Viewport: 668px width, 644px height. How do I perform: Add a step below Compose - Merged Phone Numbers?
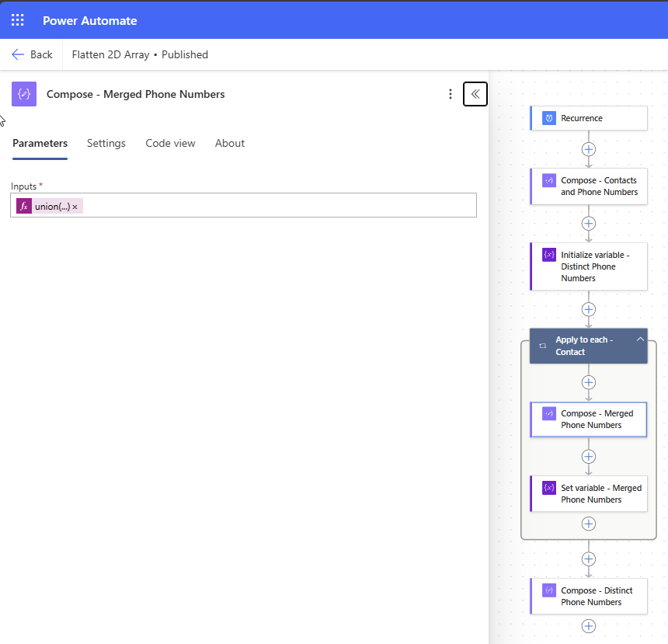pos(588,457)
